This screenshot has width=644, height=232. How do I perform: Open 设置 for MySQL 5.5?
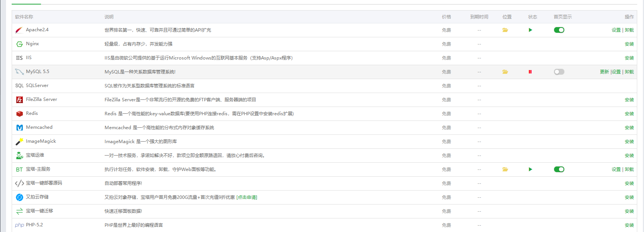(616, 72)
